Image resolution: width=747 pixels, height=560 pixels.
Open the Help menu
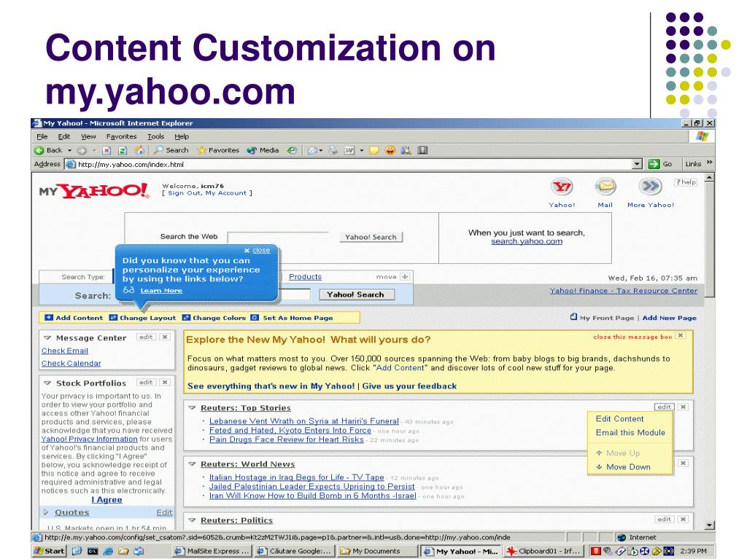tap(182, 136)
